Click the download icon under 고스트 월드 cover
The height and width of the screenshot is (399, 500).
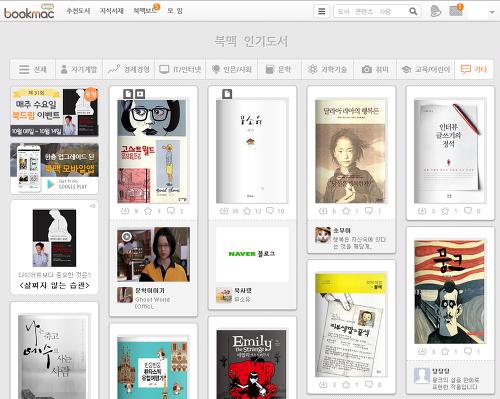[x=125, y=211]
